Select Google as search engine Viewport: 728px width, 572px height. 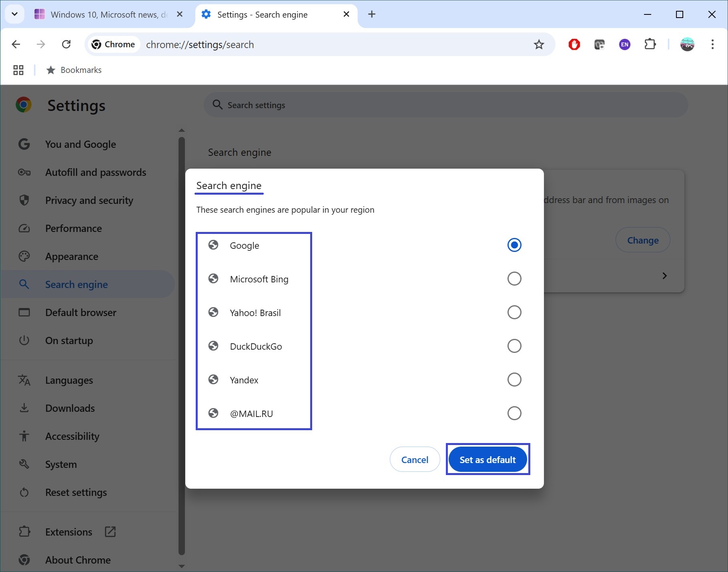pos(514,245)
